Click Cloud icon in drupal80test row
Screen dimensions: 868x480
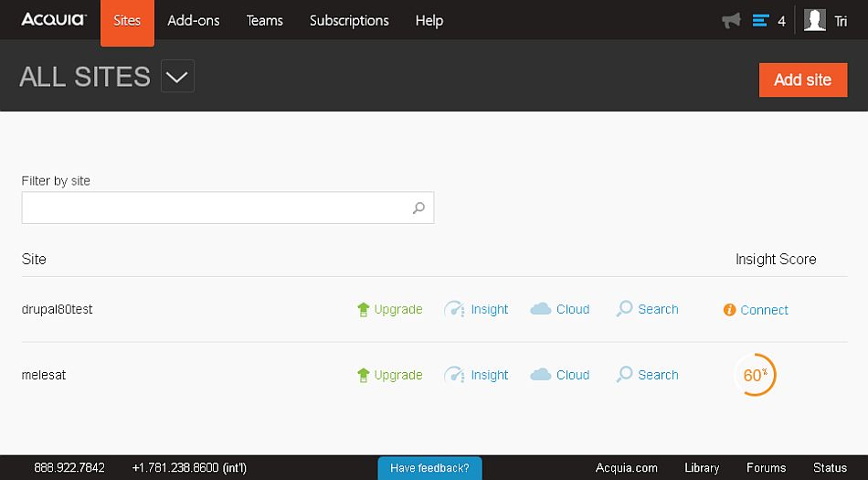pos(541,309)
